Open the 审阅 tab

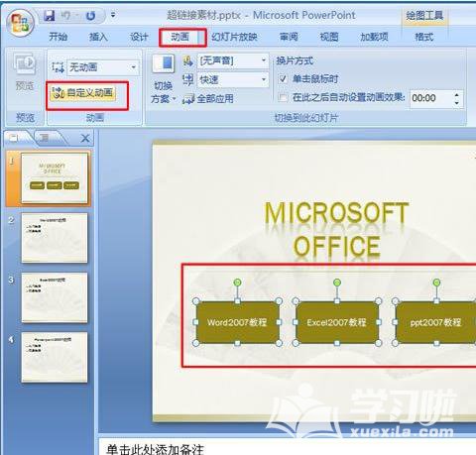(x=289, y=37)
